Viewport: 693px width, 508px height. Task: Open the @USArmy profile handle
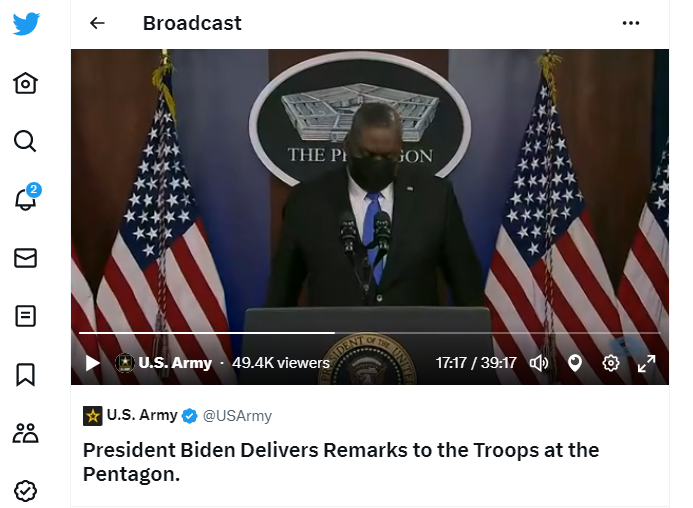[237, 416]
